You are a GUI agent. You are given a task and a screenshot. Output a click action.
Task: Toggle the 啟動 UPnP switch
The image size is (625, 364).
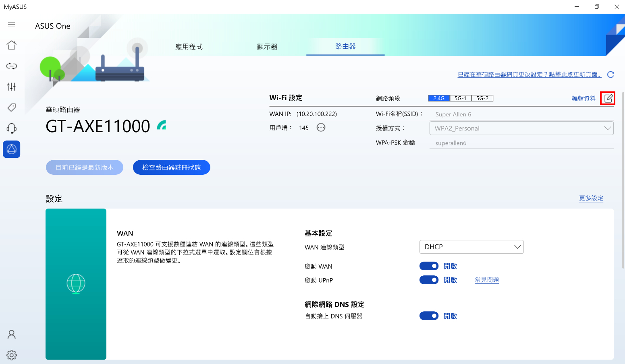click(429, 280)
